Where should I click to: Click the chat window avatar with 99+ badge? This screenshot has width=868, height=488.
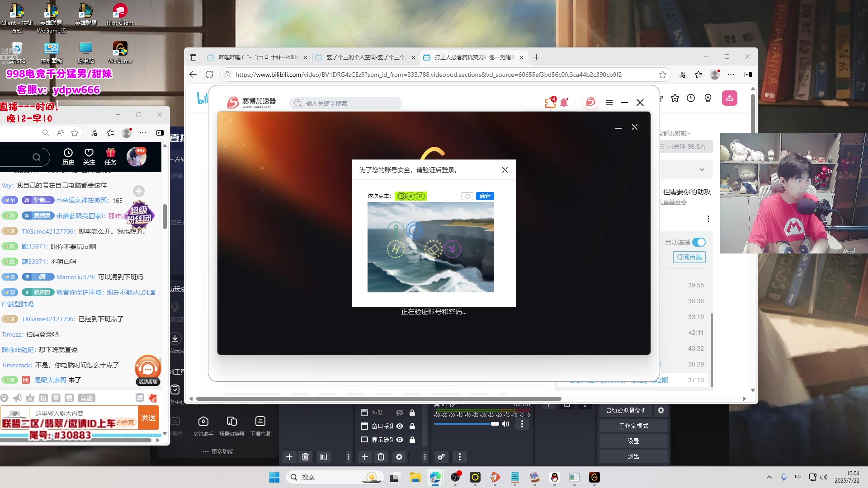[x=137, y=156]
